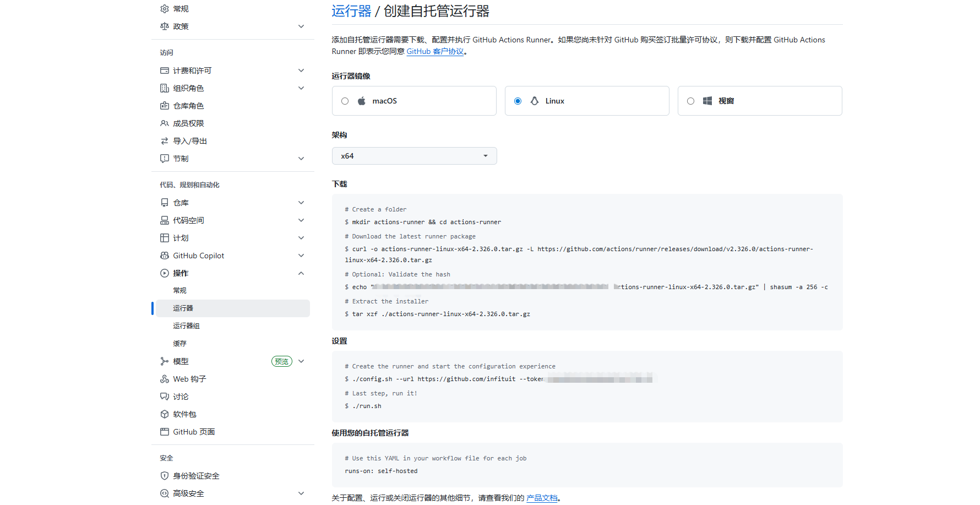This screenshot has height=505, width=980.
Task: Select the 视窗 radio button
Action: coord(690,101)
